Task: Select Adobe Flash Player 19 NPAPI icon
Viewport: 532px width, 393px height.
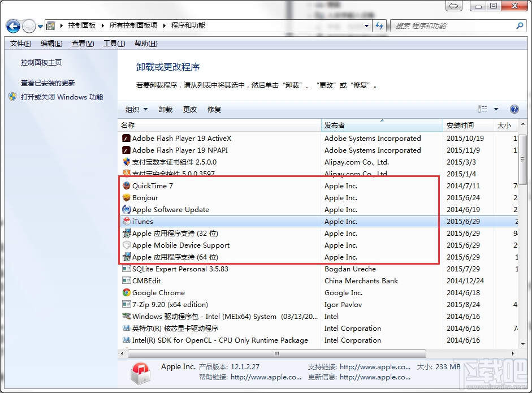Action: [126, 150]
